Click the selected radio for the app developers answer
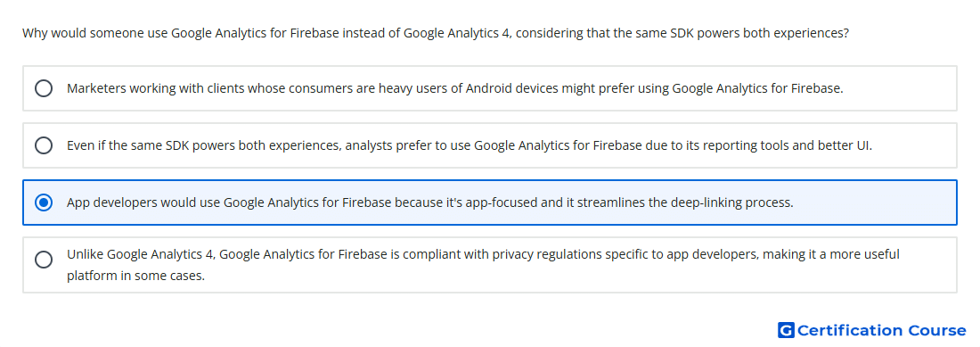The width and height of the screenshot is (980, 347). pyautogui.click(x=44, y=202)
